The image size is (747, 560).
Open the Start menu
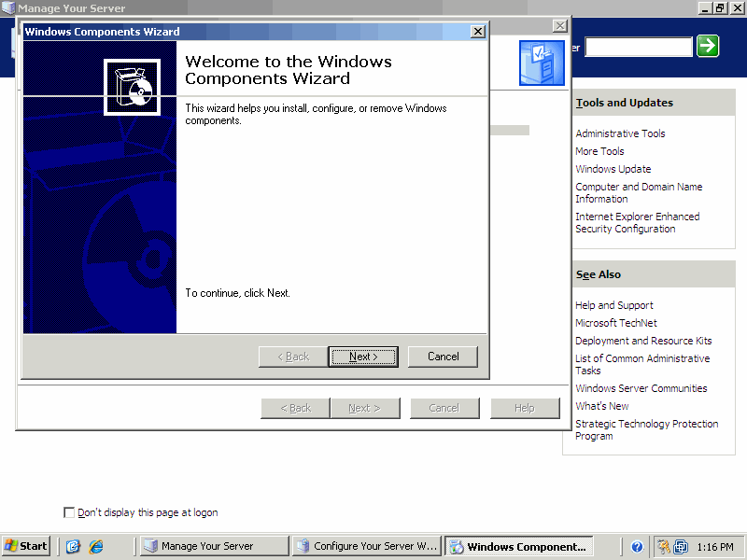click(x=26, y=546)
